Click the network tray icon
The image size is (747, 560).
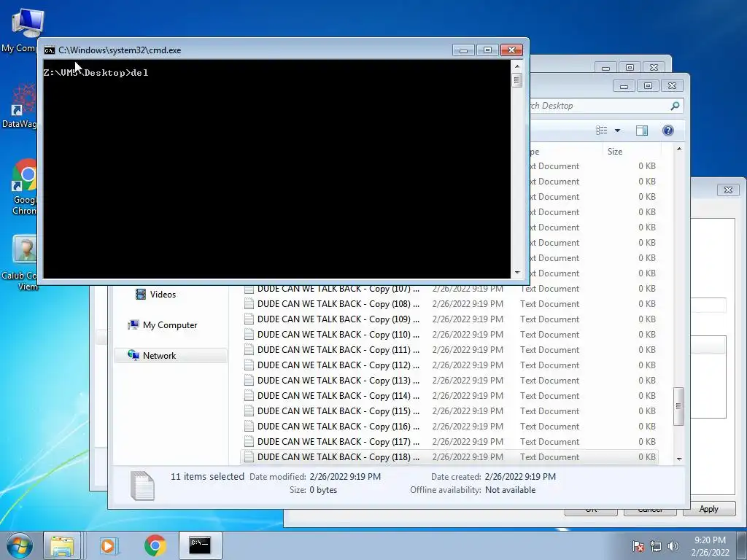(656, 546)
